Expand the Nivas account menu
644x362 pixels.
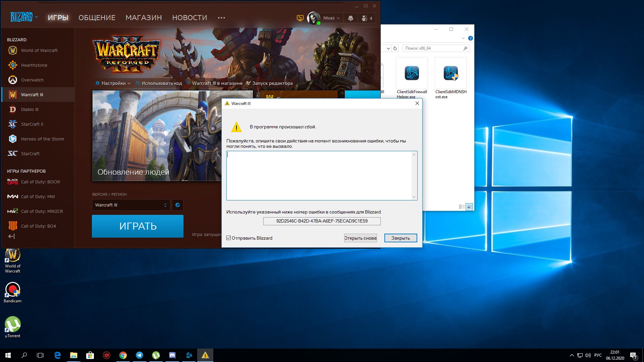point(331,18)
